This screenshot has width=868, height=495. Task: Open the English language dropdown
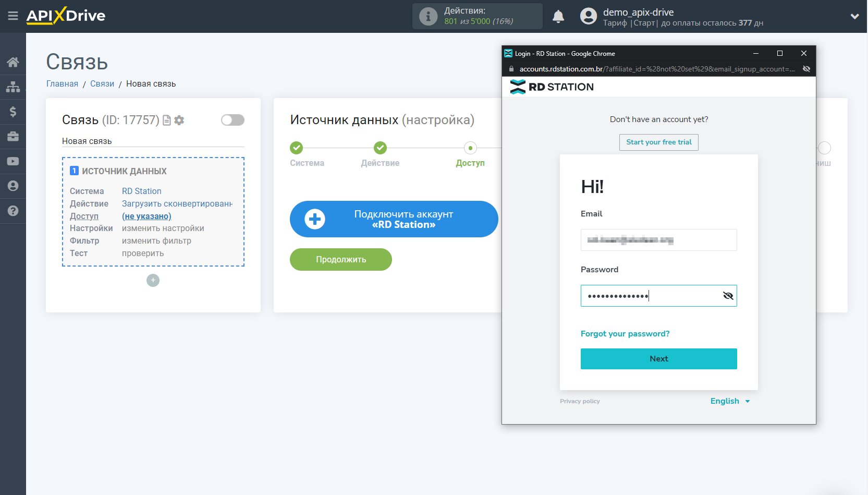click(730, 401)
